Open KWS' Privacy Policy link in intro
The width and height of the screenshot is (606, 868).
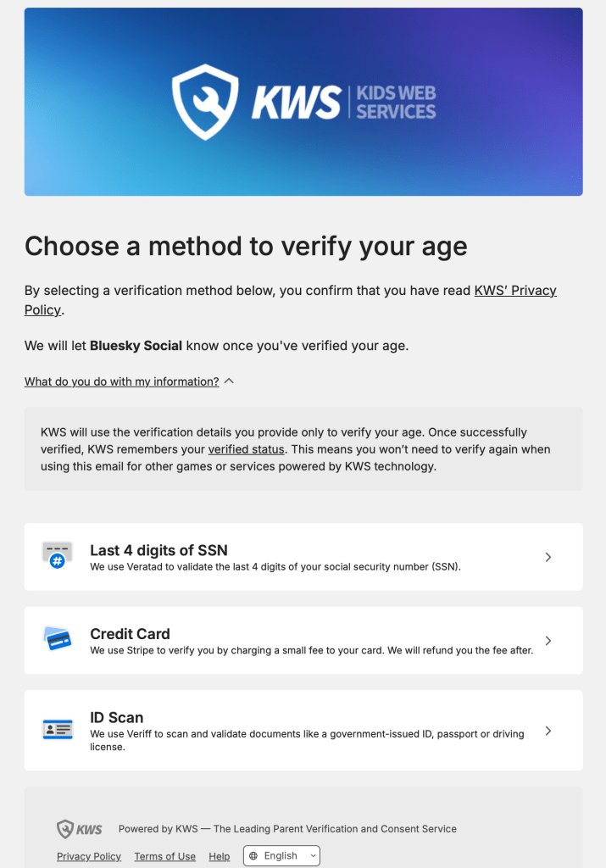coord(514,291)
